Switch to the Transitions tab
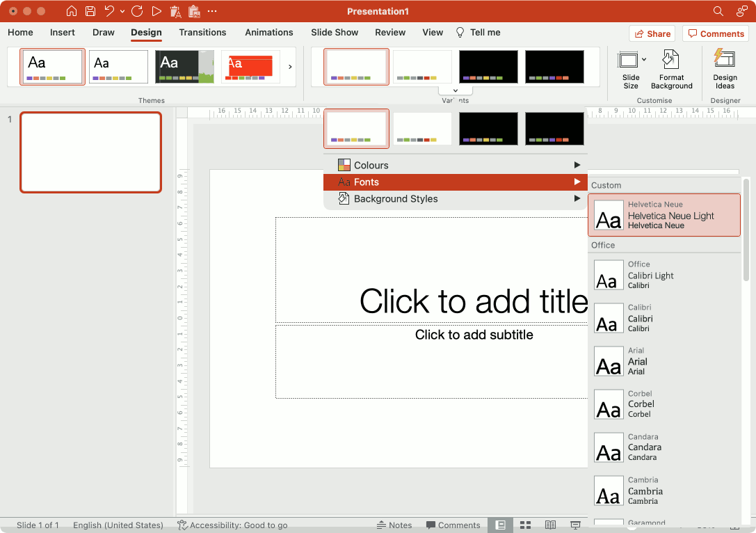This screenshot has height=533, width=756. 202,33
